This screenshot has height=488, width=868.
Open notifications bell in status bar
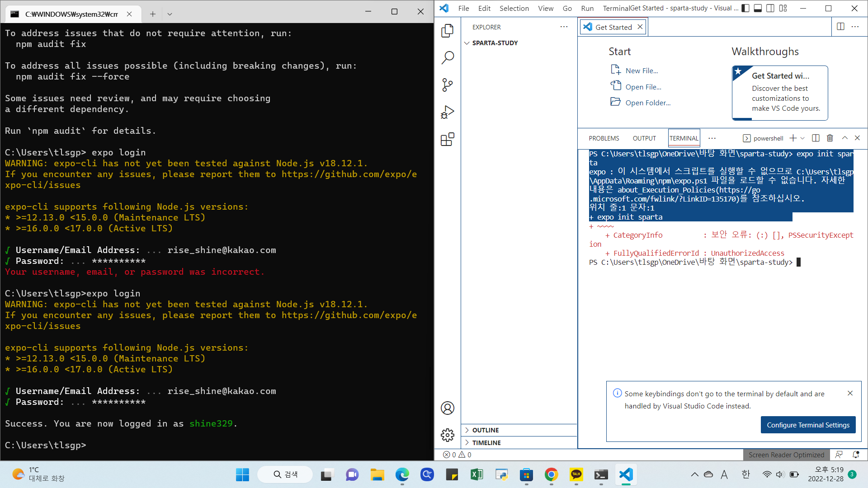pos(855,455)
